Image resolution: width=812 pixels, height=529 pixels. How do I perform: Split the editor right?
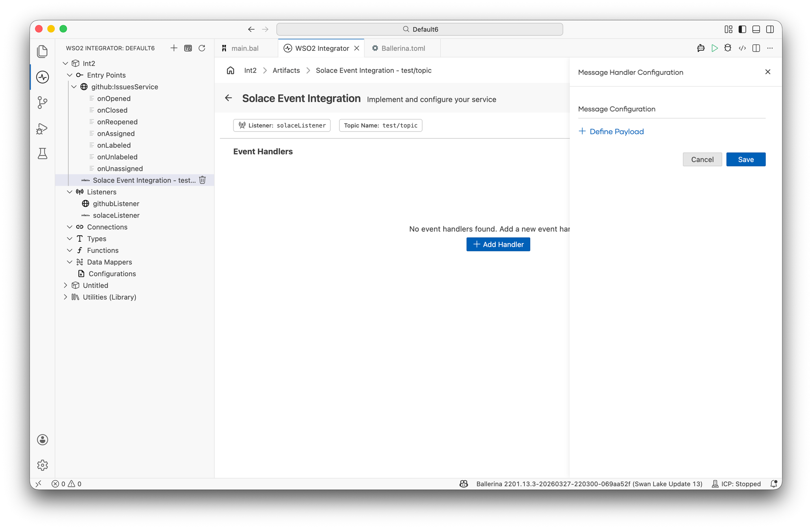(x=756, y=48)
